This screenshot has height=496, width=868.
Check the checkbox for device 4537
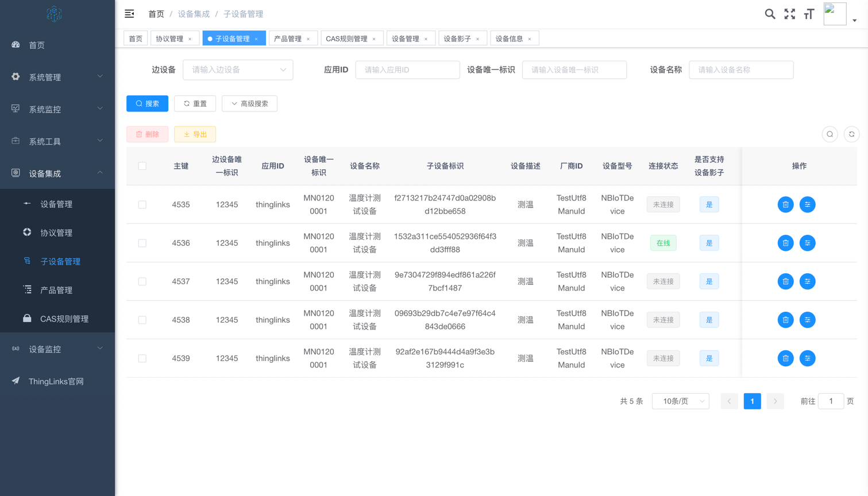click(x=142, y=281)
